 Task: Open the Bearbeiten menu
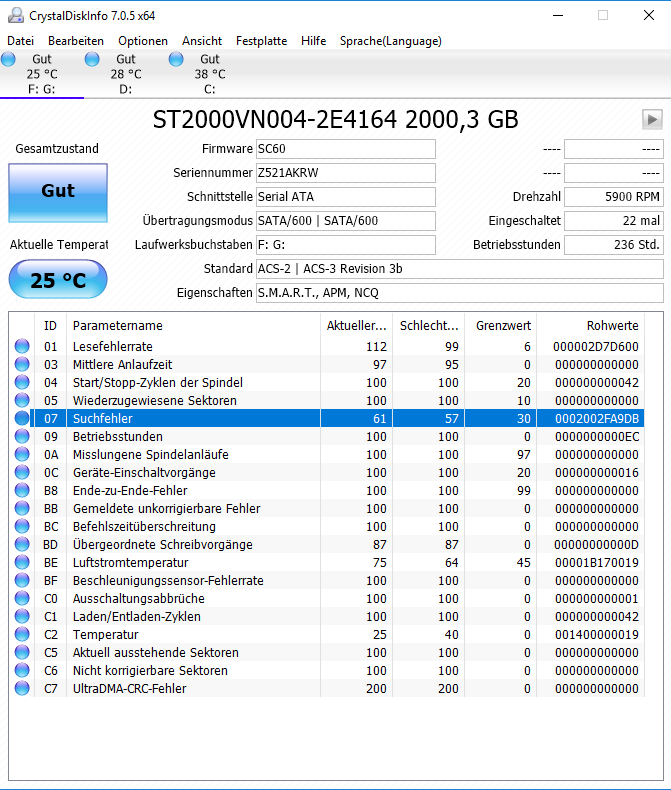point(76,41)
